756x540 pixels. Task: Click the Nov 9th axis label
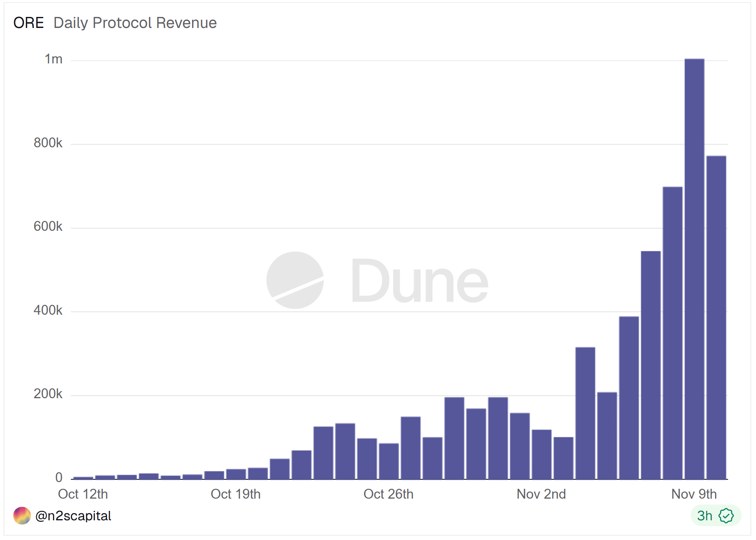click(x=693, y=494)
